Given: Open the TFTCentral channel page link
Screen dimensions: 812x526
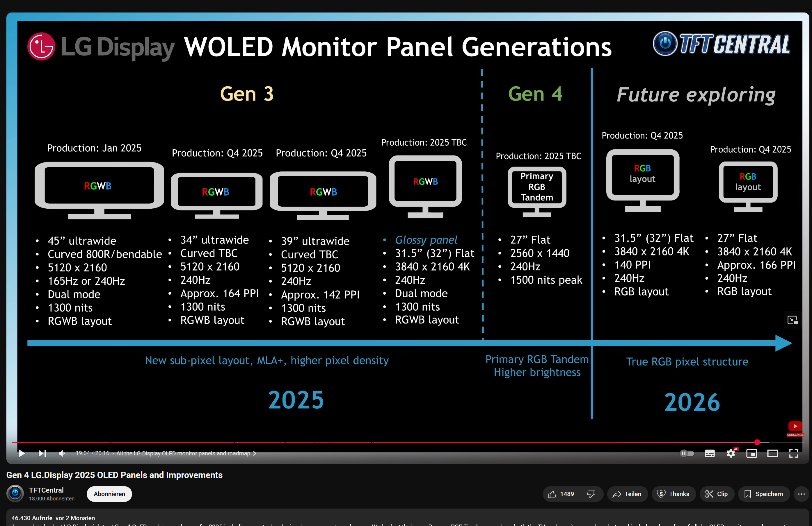Looking at the screenshot, I should pyautogui.click(x=46, y=490).
